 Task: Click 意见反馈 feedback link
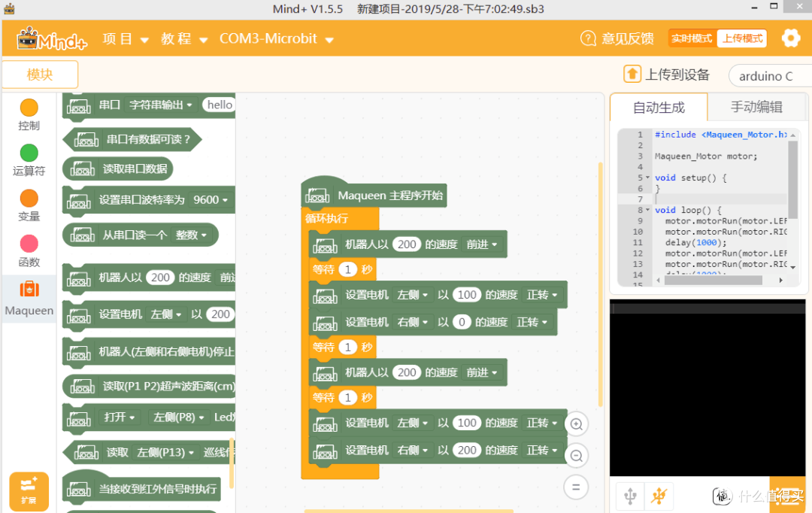pyautogui.click(x=628, y=39)
